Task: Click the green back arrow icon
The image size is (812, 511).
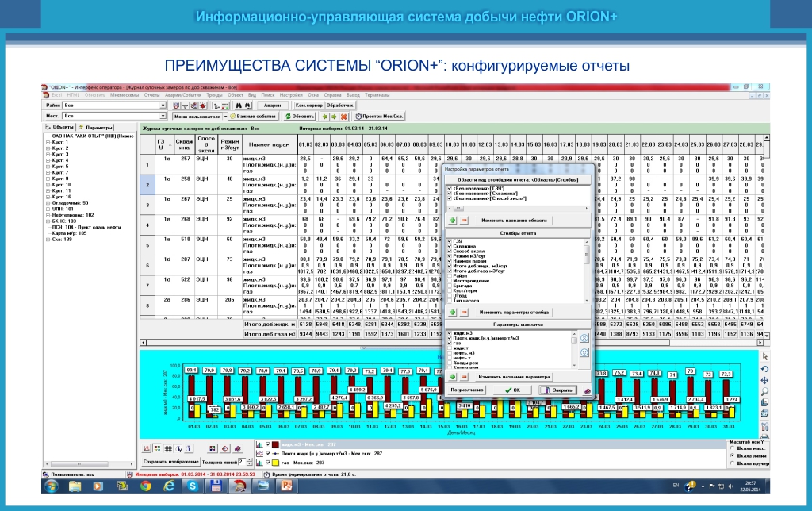Action: (x=324, y=117)
